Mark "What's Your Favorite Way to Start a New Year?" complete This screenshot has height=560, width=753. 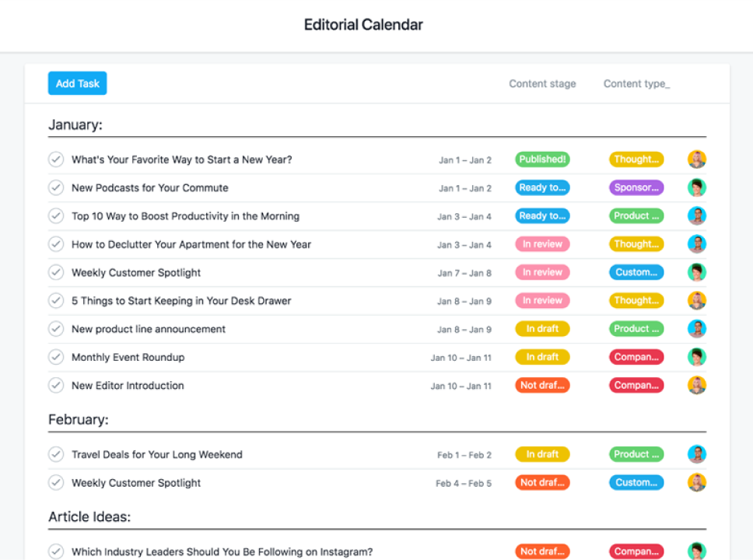(x=56, y=159)
